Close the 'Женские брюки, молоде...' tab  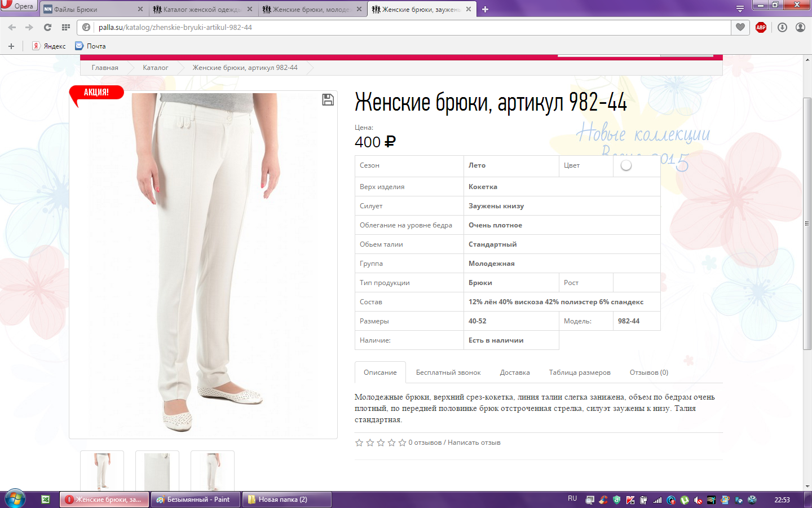point(359,9)
